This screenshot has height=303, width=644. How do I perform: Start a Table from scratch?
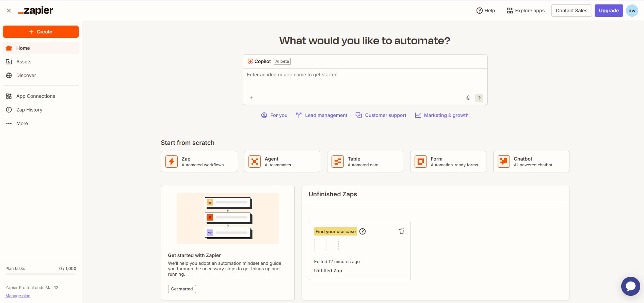[x=365, y=162]
